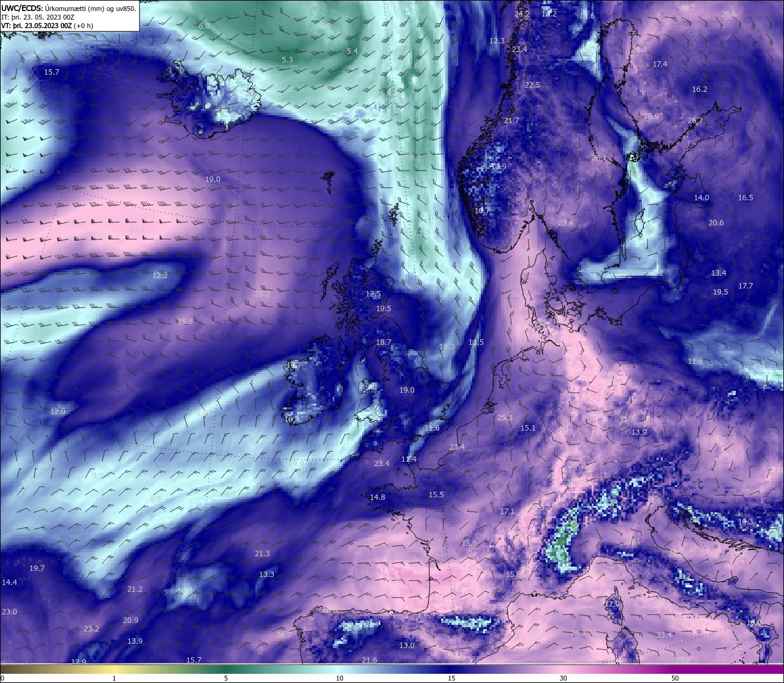784x683 pixels.
Task: Click the '20.9' map value
Action: pyautogui.click(x=130, y=621)
